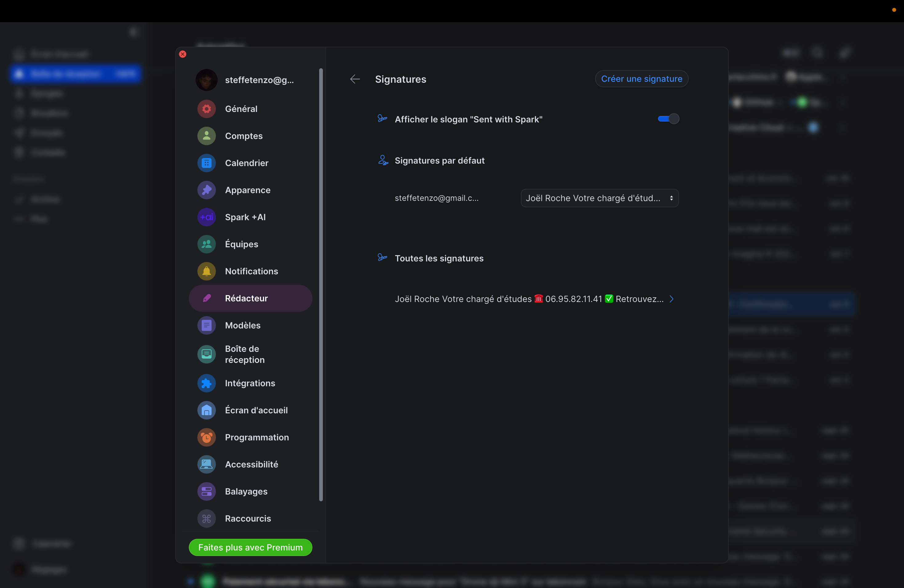Click the Notifications bell icon

point(206,271)
